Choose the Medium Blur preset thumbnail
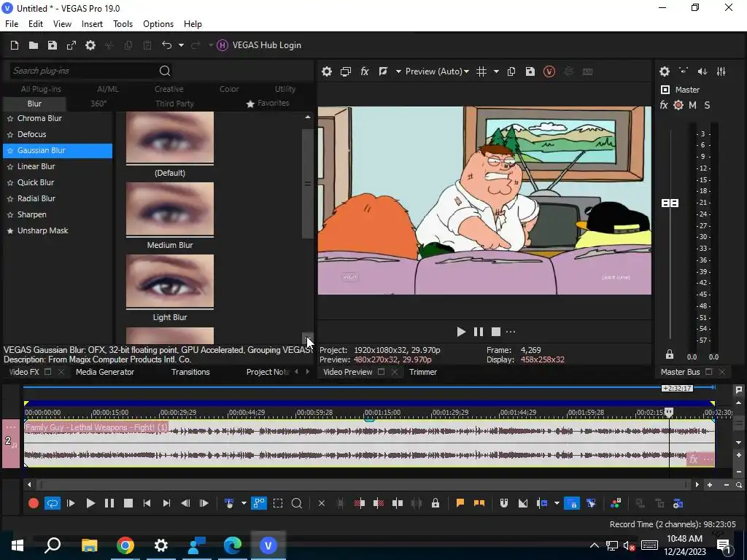Viewport: 747px width, 560px height. click(170, 209)
